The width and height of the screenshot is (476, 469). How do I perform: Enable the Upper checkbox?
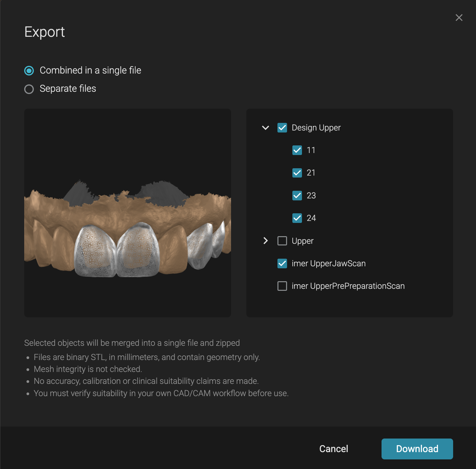282,241
